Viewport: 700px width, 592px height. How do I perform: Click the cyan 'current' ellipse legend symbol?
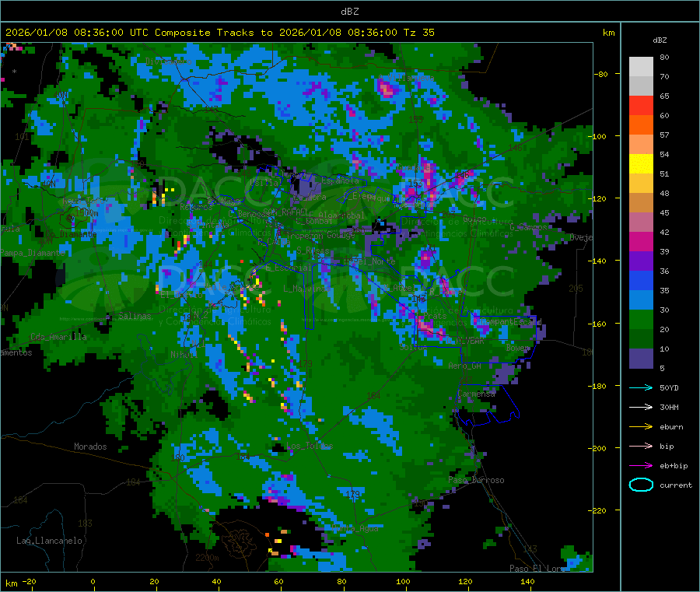pos(641,485)
